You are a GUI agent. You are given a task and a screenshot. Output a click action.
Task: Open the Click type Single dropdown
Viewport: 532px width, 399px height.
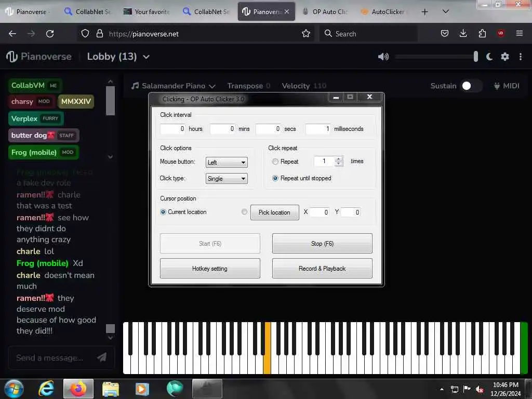[227, 179]
